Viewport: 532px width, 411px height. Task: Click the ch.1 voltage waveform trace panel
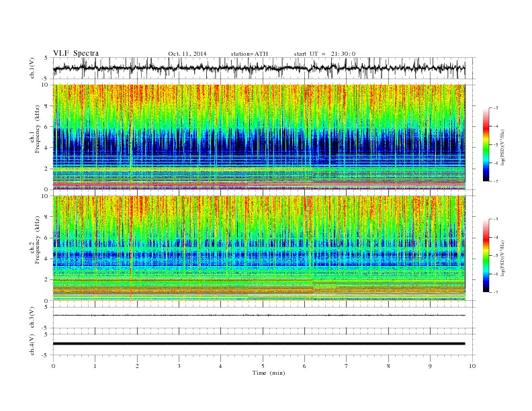click(x=263, y=68)
